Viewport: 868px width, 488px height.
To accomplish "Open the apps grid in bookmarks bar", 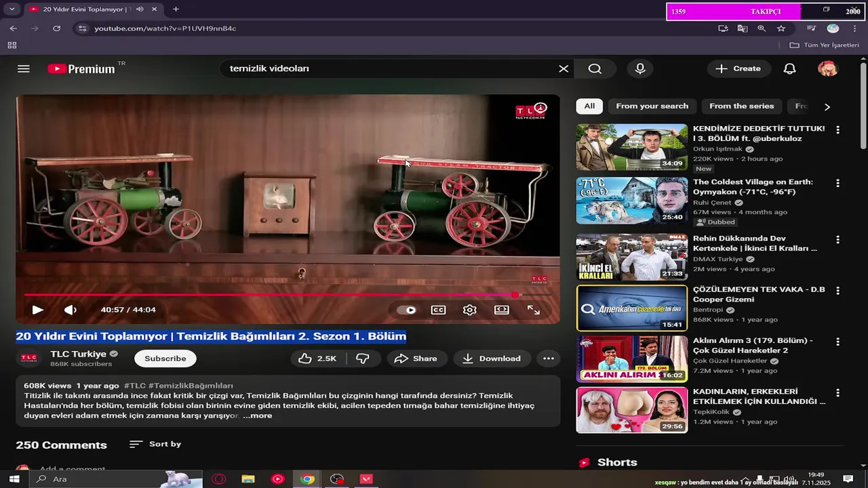I will (12, 45).
